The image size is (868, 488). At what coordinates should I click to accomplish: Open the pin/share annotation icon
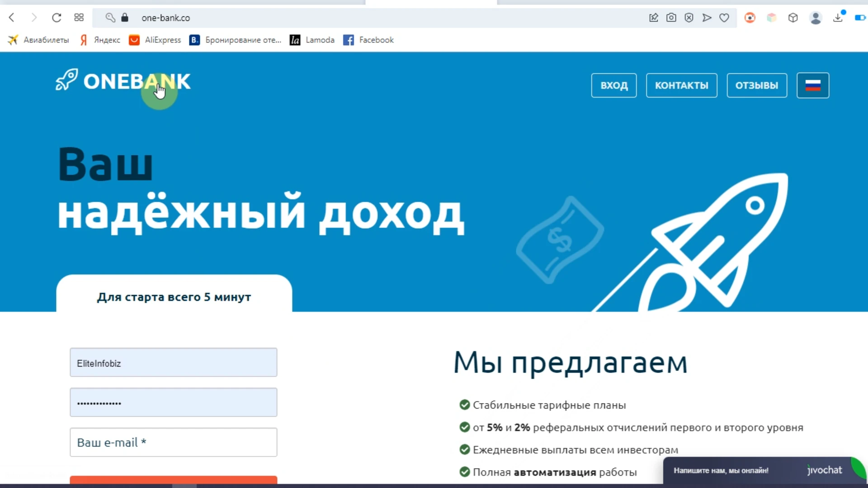(x=654, y=18)
